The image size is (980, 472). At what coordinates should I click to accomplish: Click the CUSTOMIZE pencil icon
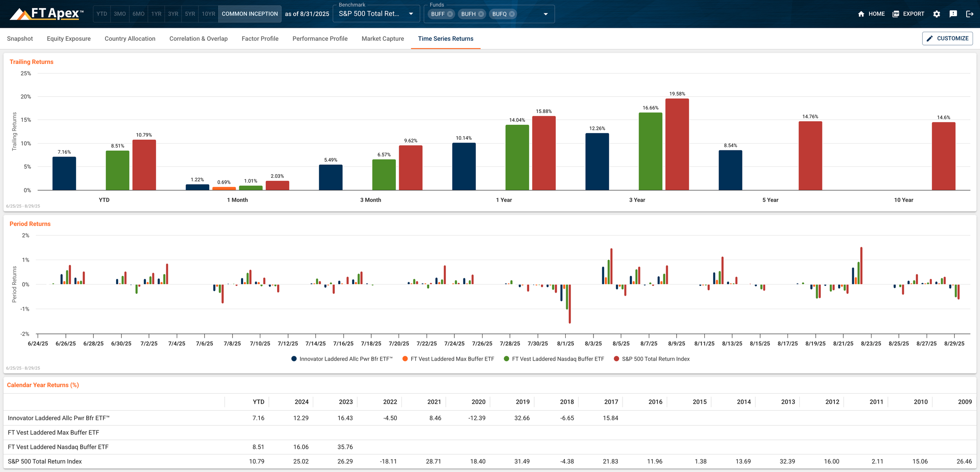(929, 38)
